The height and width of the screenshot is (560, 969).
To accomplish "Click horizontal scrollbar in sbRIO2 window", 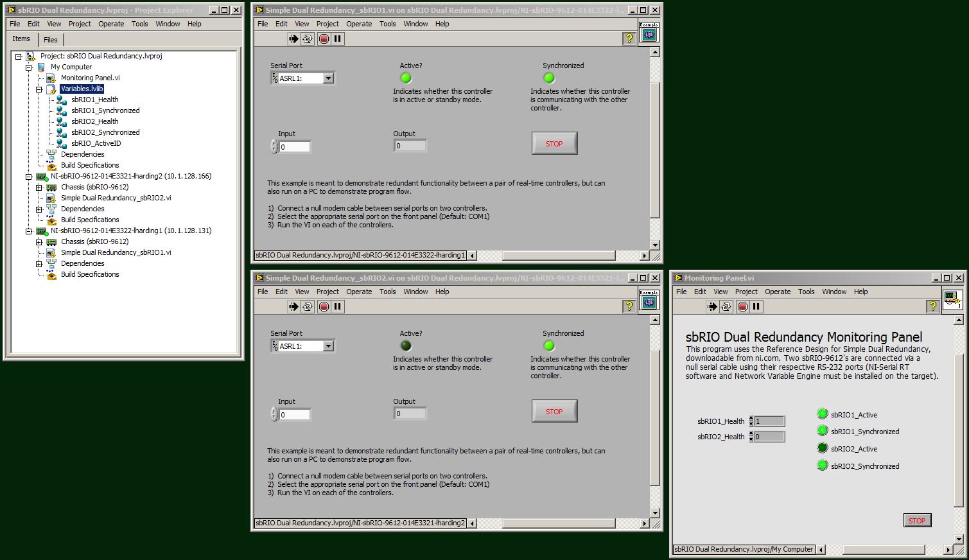I will pos(558,523).
